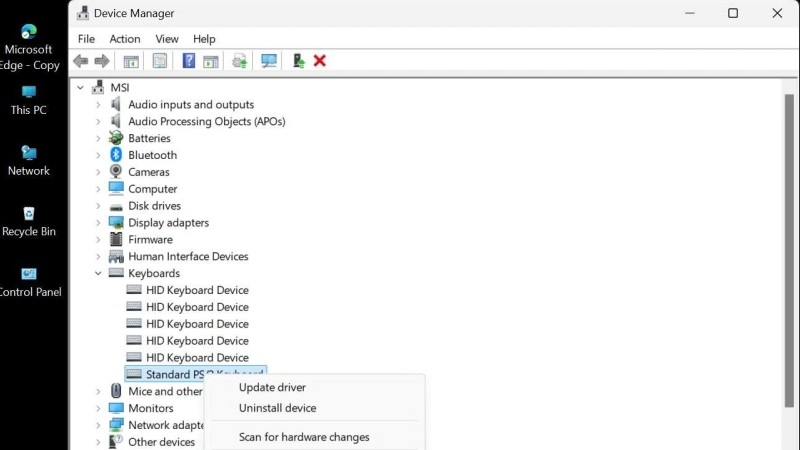Collapse the Keyboards category
Image resolution: width=800 pixels, height=450 pixels.
click(x=98, y=273)
